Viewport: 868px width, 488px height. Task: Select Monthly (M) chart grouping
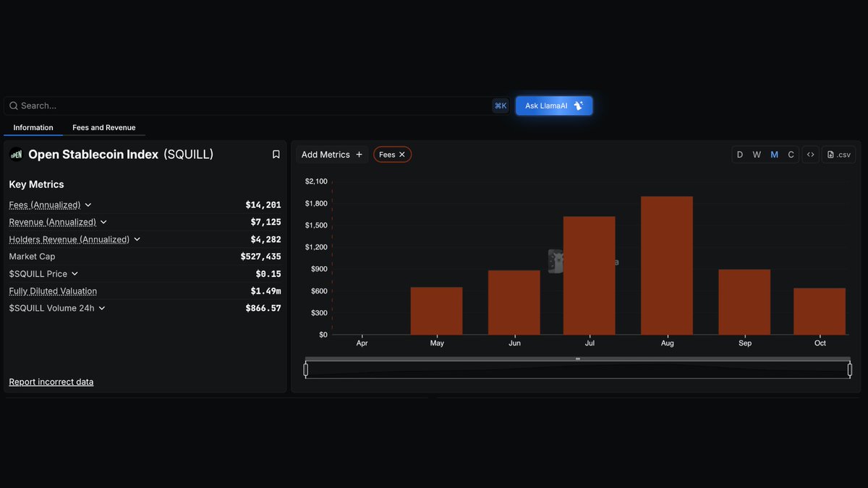coord(775,155)
